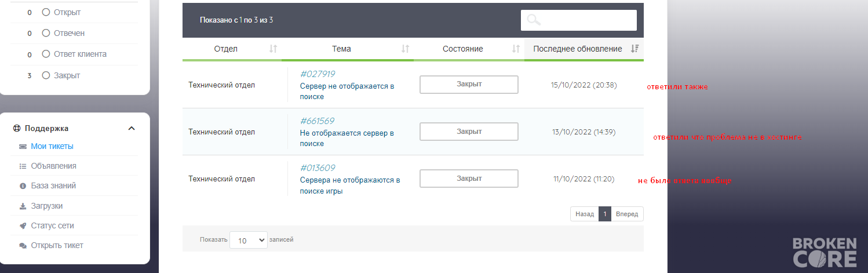
Task: Open ticket #027919 link
Action: [318, 74]
